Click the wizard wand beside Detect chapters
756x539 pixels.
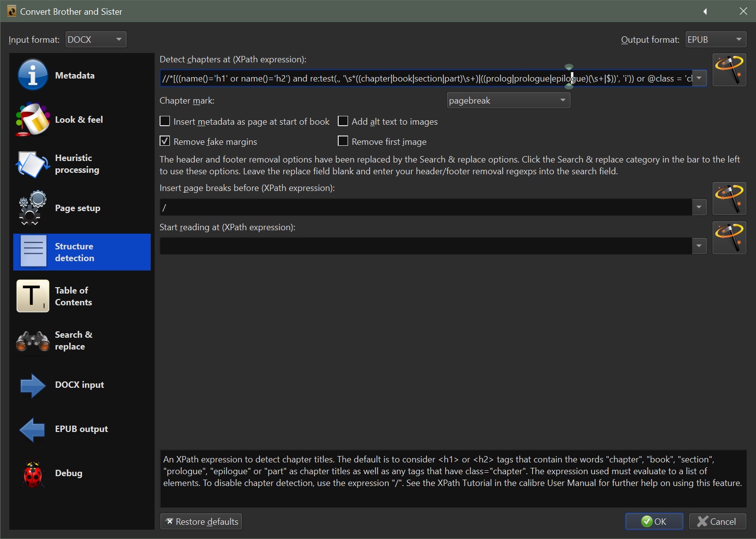(x=729, y=70)
